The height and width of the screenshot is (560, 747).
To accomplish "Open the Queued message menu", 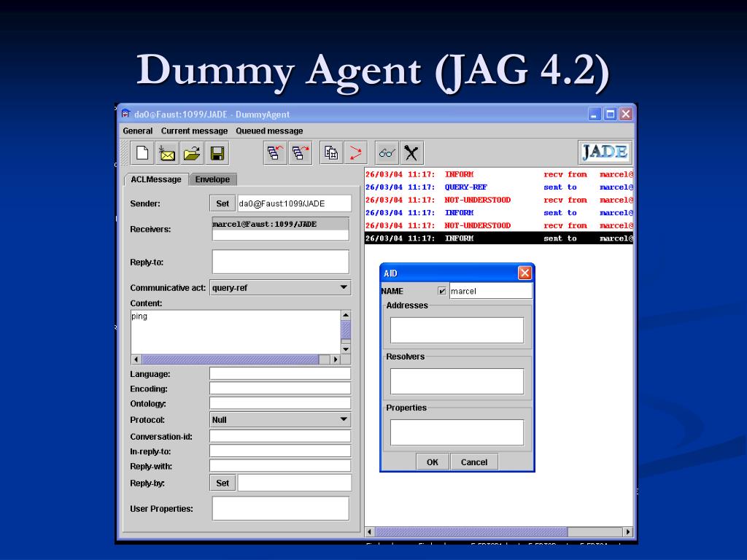I will [269, 131].
